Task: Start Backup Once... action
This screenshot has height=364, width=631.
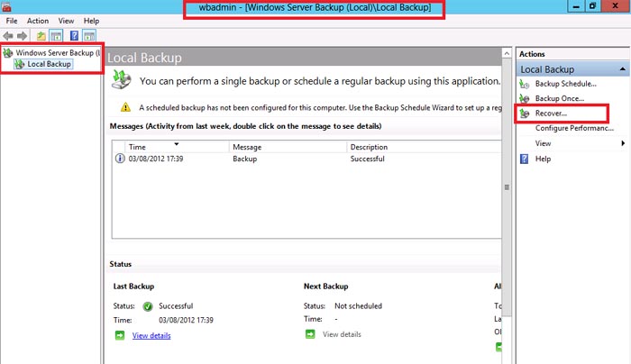Action: (560, 98)
